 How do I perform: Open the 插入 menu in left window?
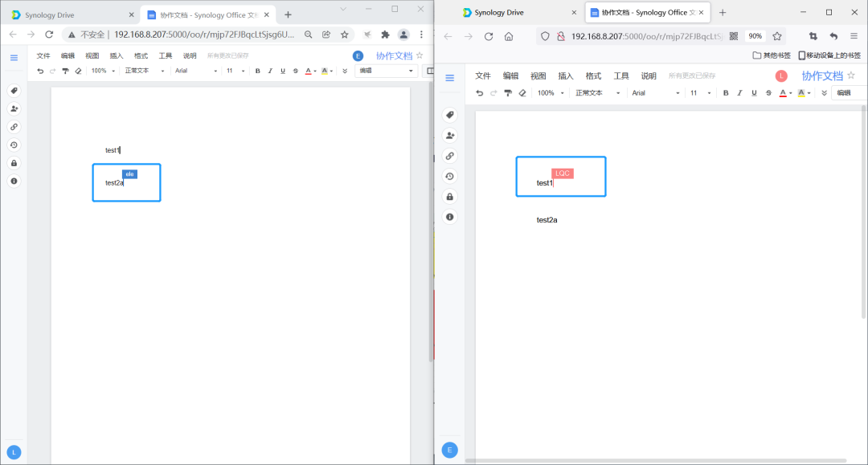(117, 56)
